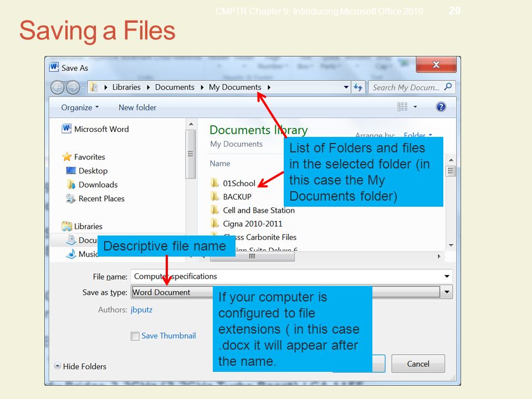Select Downloads in Favorites list
The image size is (532, 399).
coord(98,185)
